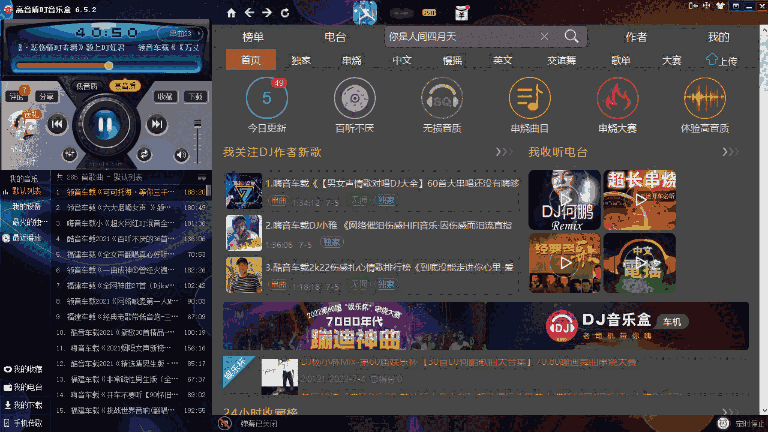Seek using the orange song progress bar

(x=108, y=65)
